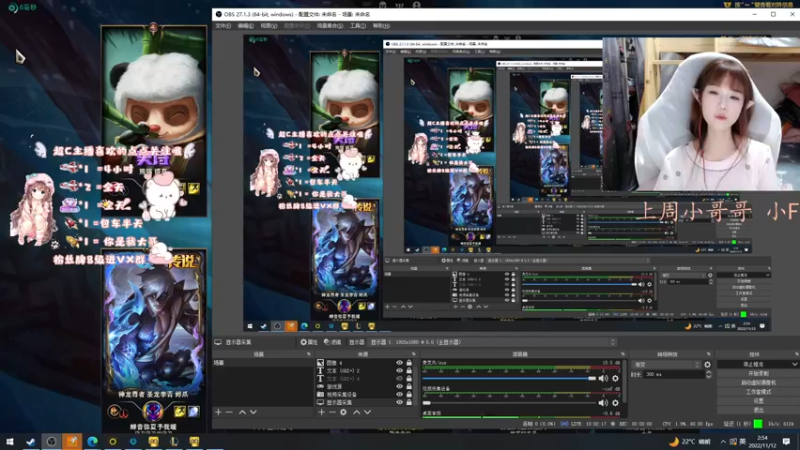Screen dimensions: 800x450
Task: Toggle lock on 显示器采集 source
Action: [409, 402]
